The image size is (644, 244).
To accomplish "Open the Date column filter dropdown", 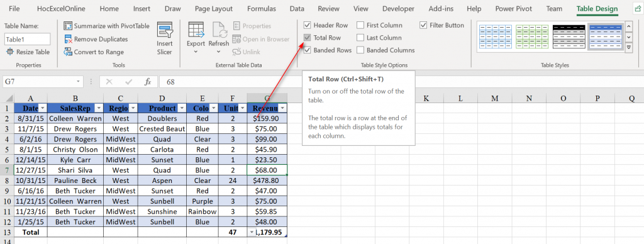I will [x=43, y=108].
